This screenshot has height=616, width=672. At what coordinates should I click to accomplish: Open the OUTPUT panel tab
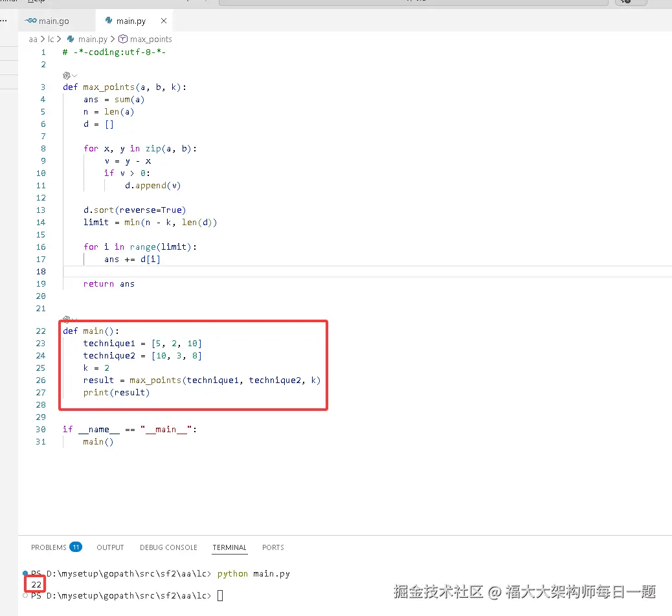(x=110, y=547)
